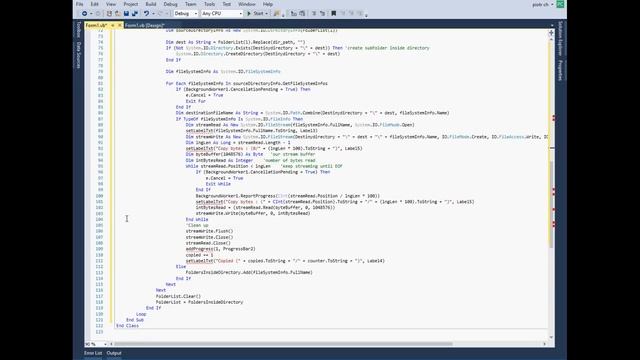Click the "Loop" keyword line
The width and height of the screenshot is (640, 360).
click(x=141, y=314)
